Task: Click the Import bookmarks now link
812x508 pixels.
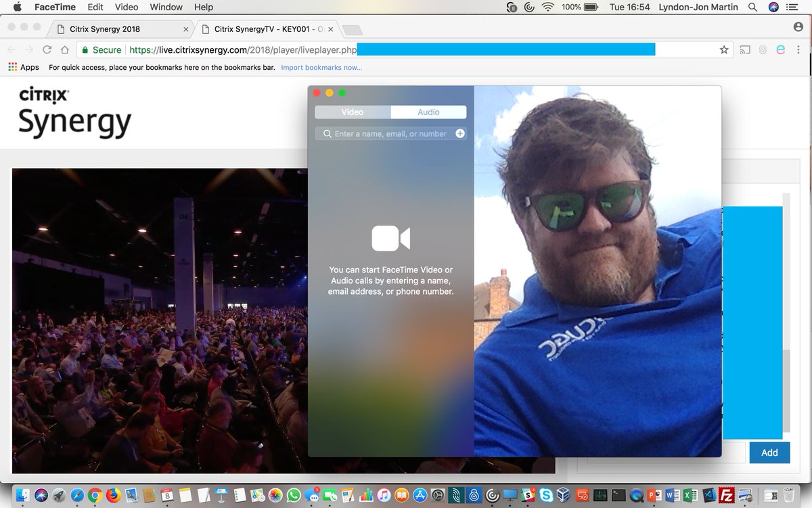Action: [321, 67]
